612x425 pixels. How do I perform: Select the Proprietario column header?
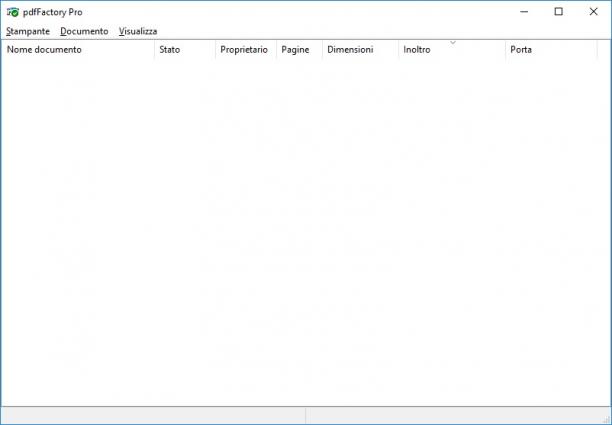click(x=246, y=50)
